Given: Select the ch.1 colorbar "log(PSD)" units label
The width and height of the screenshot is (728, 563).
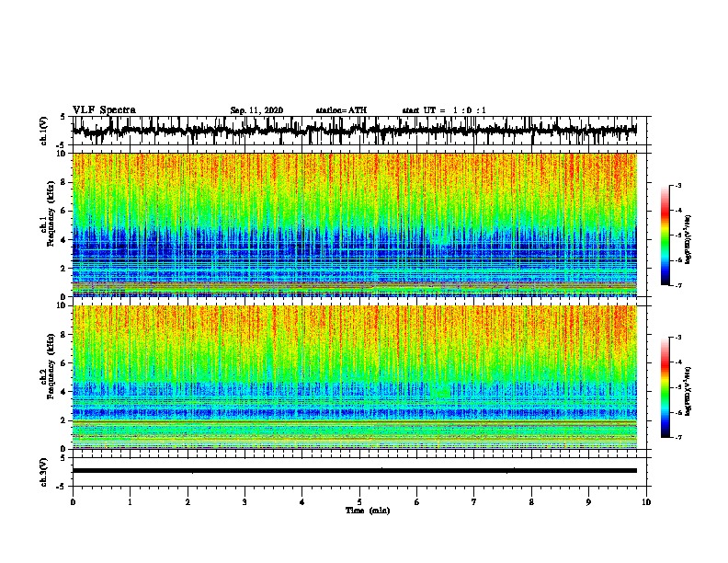Looking at the screenshot, I should tap(688, 239).
